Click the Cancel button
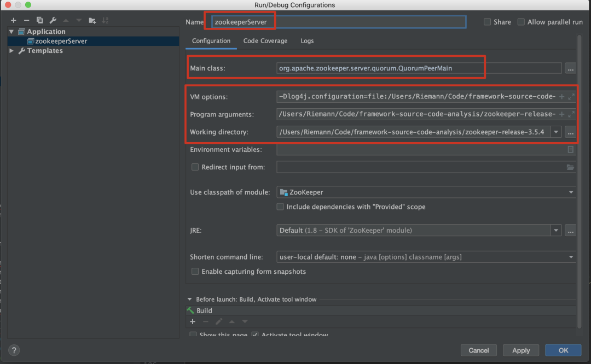 479,350
